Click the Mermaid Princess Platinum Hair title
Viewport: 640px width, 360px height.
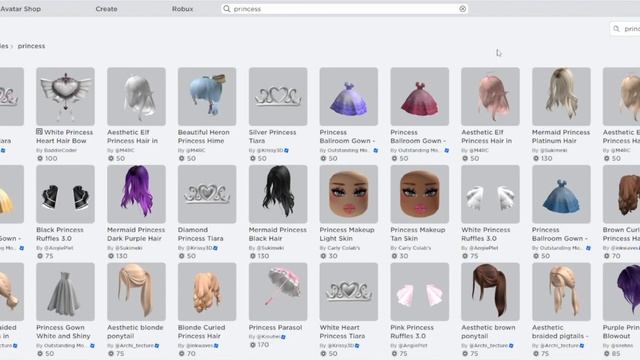tap(561, 136)
